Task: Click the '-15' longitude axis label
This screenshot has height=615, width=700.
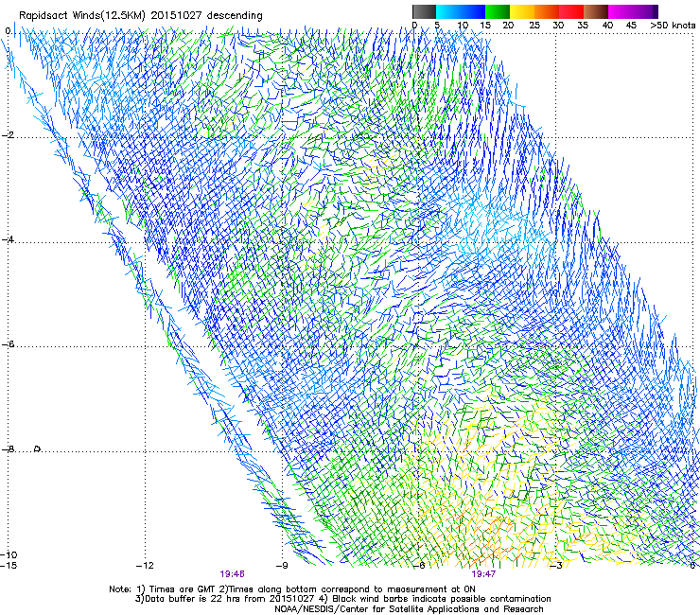Action: 9,566
